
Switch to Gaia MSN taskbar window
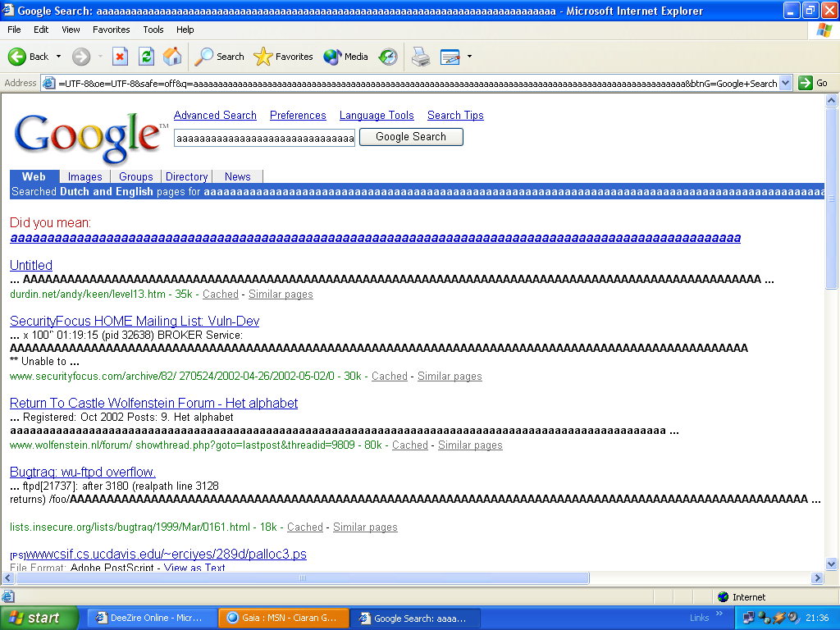tap(283, 618)
